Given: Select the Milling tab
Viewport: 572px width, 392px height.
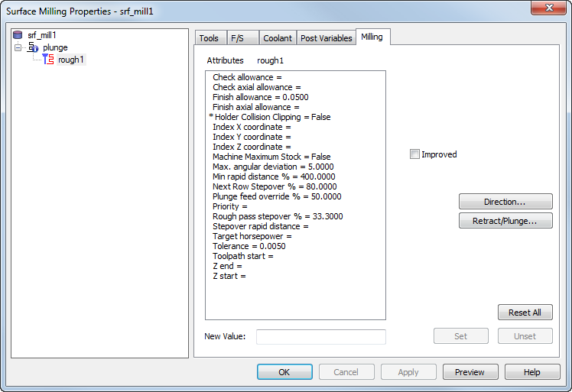Looking at the screenshot, I should pyautogui.click(x=372, y=37).
